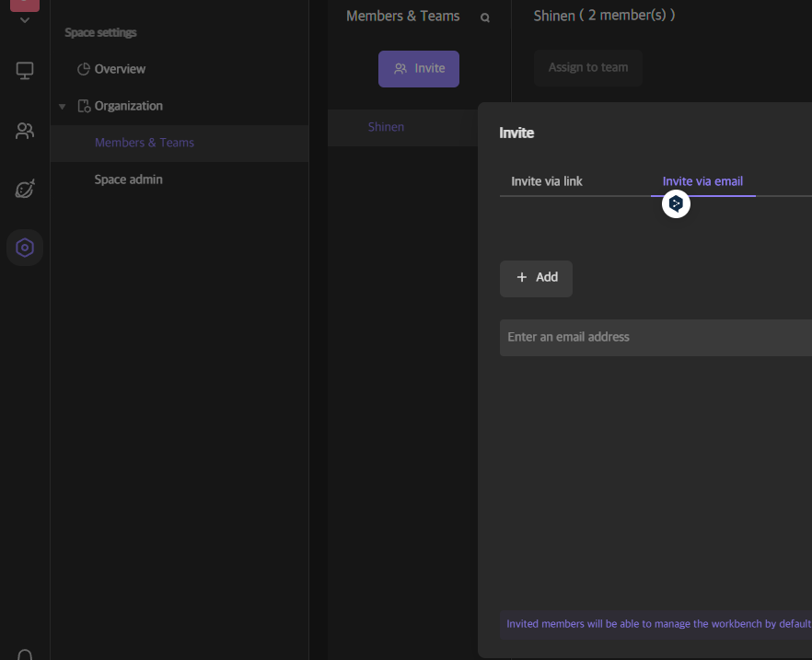Click the purple Invite button
Viewport: 812px width, 660px height.
pyautogui.click(x=418, y=69)
